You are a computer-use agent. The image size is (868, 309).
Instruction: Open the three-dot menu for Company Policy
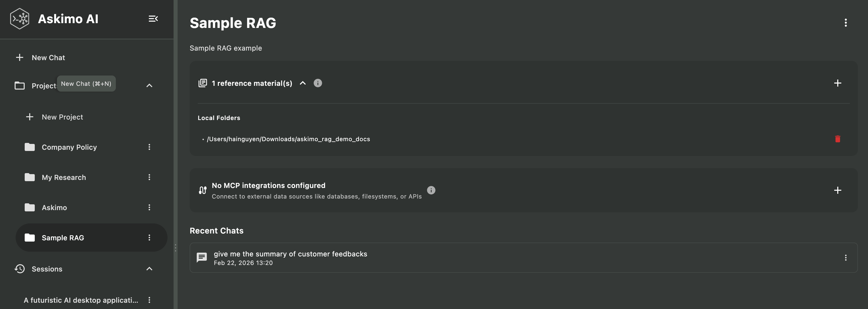tap(149, 147)
